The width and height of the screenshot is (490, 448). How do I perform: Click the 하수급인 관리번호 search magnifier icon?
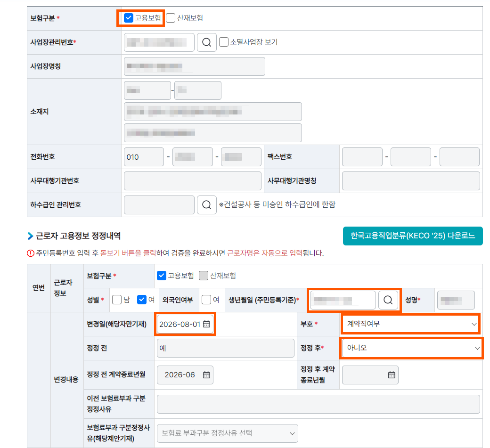click(206, 204)
